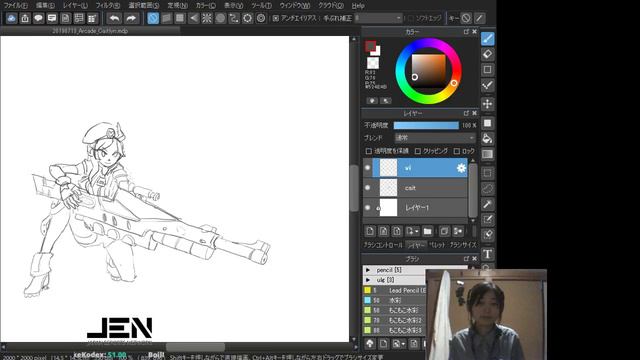Viewport: 640px width, 360px height.
Task: Select the Magic Wand tool
Action: pyautogui.click(x=487, y=204)
